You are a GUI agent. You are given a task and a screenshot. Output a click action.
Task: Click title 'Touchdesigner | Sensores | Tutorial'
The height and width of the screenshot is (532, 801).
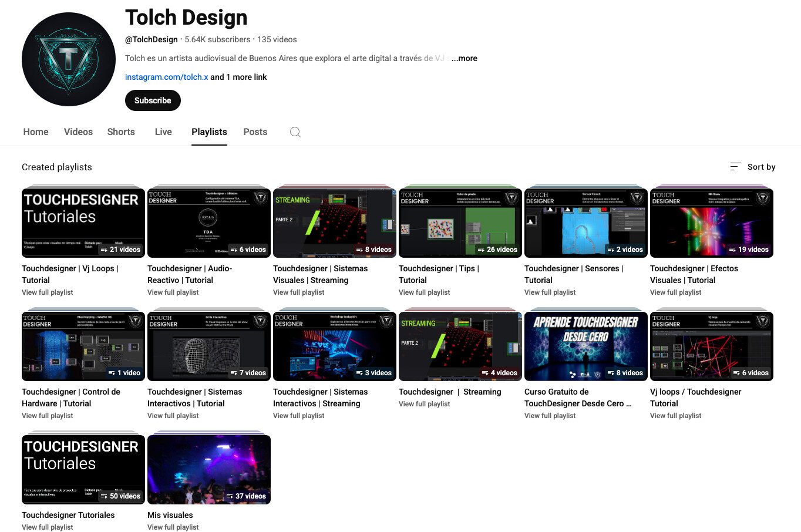[x=574, y=274]
